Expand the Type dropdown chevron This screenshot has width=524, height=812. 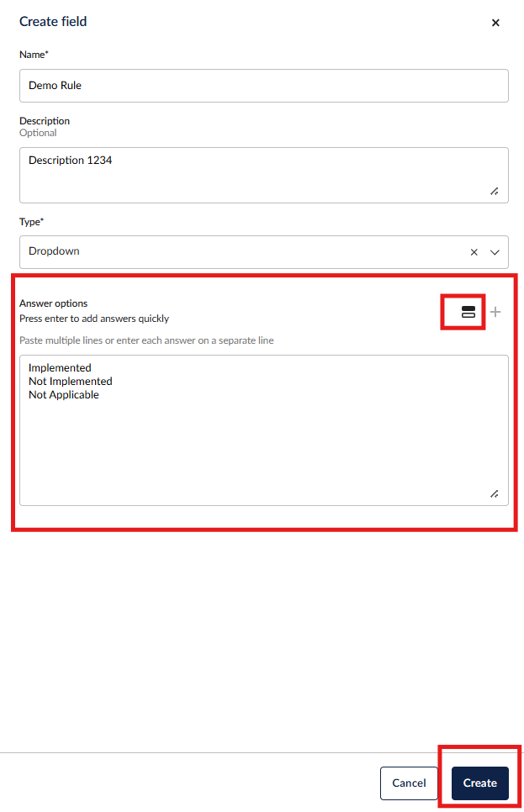(495, 252)
